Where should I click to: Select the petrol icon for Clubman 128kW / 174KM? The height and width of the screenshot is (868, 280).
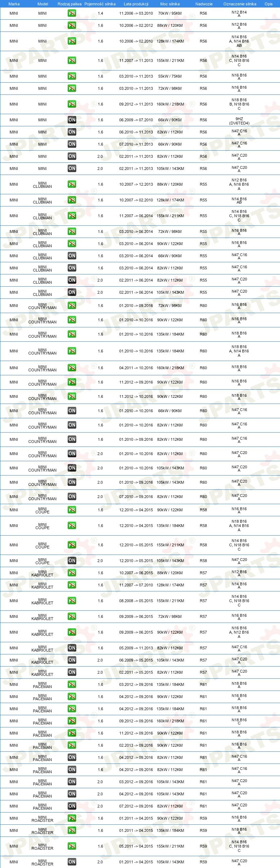[72, 200]
